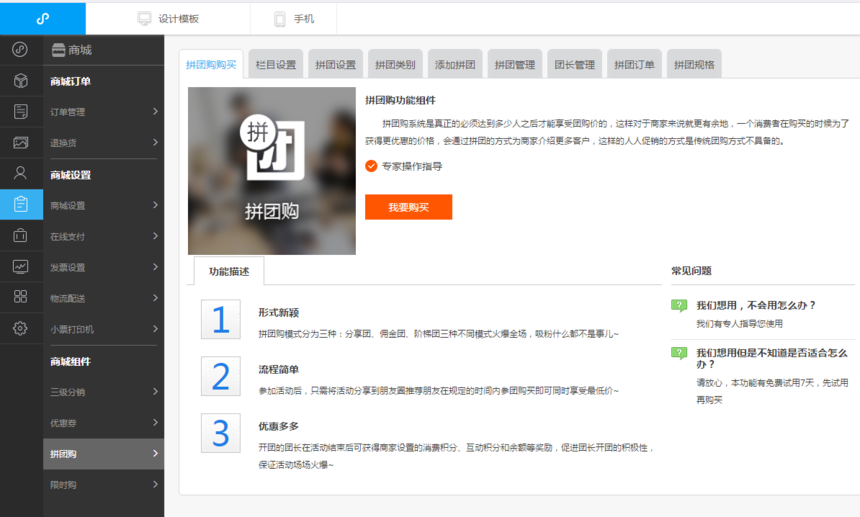Select the 手机 tab at the top
Image resolution: width=860 pixels, height=517 pixels.
pyautogui.click(x=293, y=18)
